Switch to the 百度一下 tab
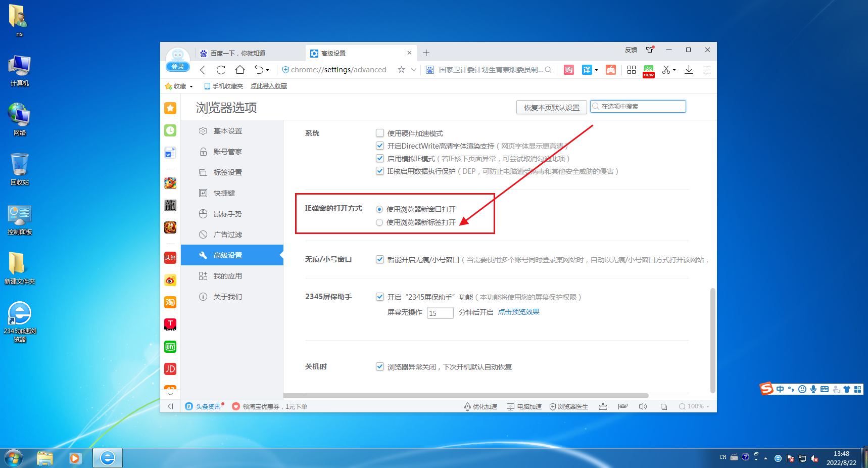The width and height of the screenshot is (868, 468). click(250, 53)
